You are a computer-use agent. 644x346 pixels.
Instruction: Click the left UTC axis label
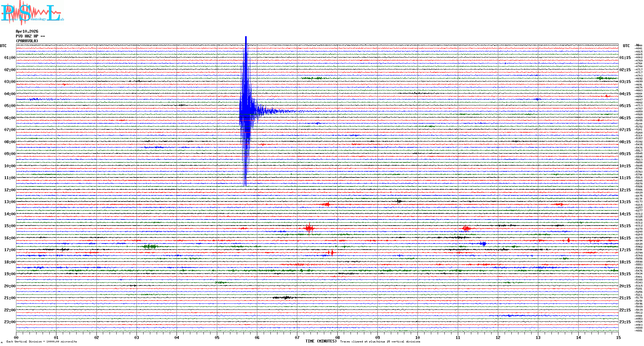pos(3,46)
